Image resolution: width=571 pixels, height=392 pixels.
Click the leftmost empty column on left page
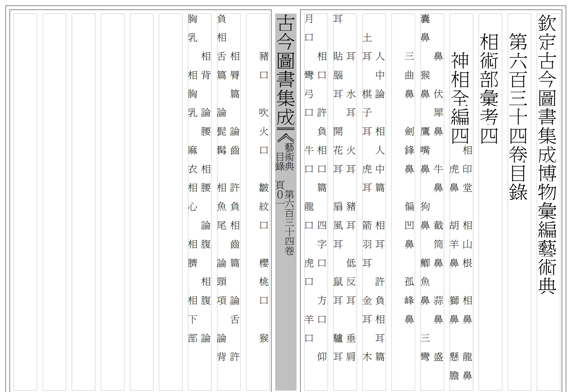pos(25,202)
